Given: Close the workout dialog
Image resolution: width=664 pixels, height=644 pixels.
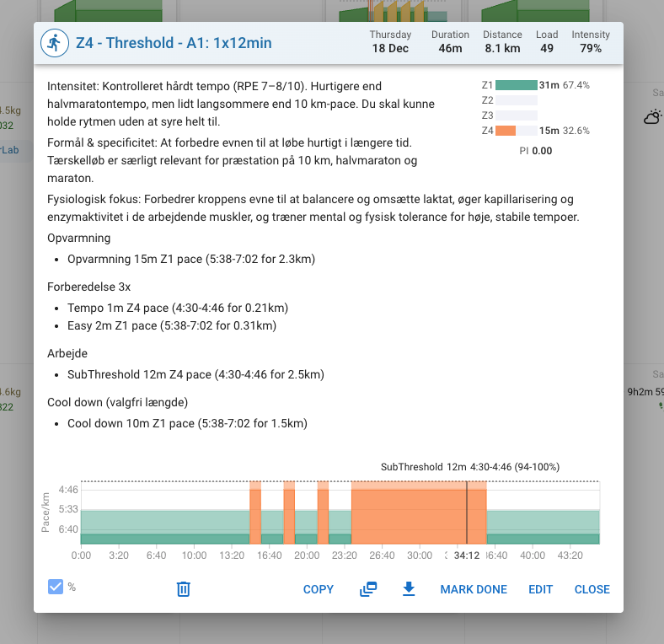Looking at the screenshot, I should pyautogui.click(x=592, y=589).
